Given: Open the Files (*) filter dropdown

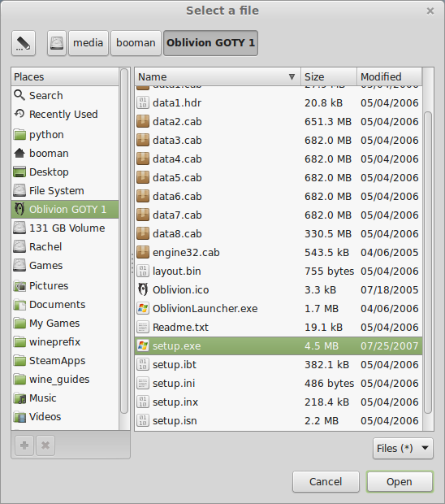Looking at the screenshot, I should point(403,448).
